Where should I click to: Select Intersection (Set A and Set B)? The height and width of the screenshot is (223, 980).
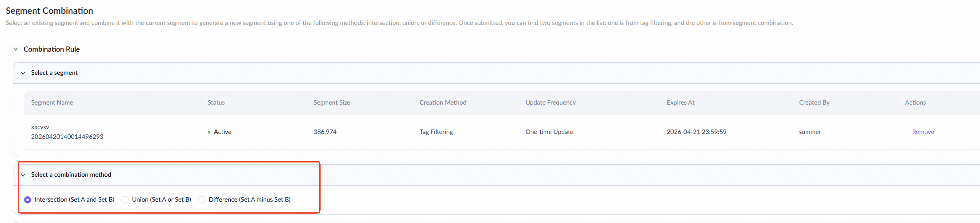28,200
